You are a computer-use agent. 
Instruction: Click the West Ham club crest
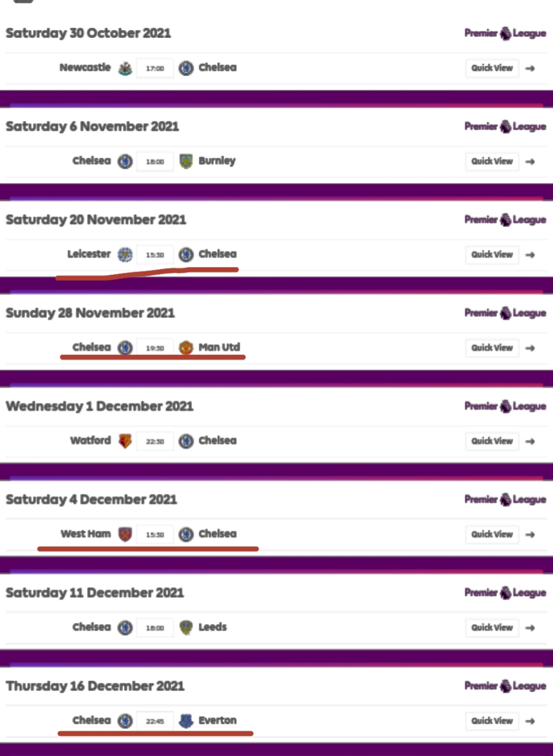pyautogui.click(x=125, y=535)
